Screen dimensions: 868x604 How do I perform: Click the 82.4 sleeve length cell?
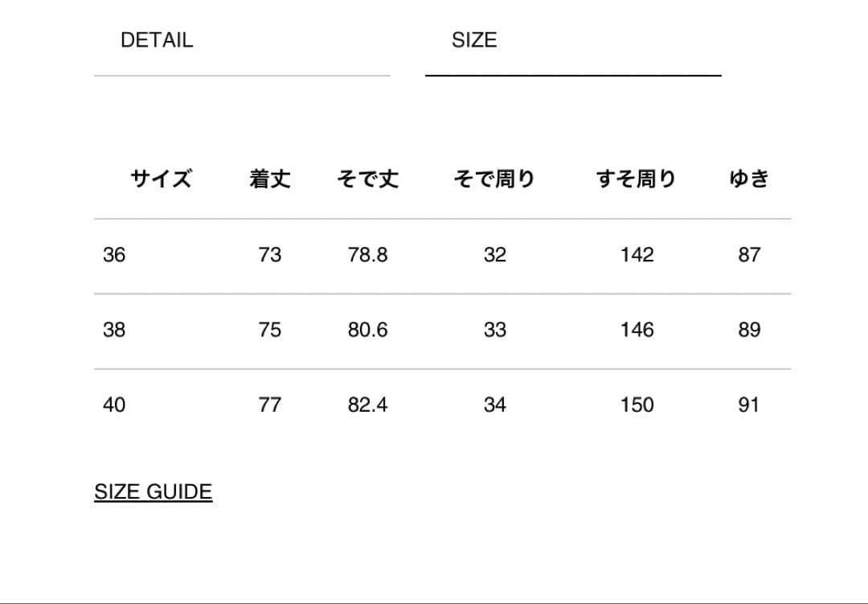click(x=368, y=405)
